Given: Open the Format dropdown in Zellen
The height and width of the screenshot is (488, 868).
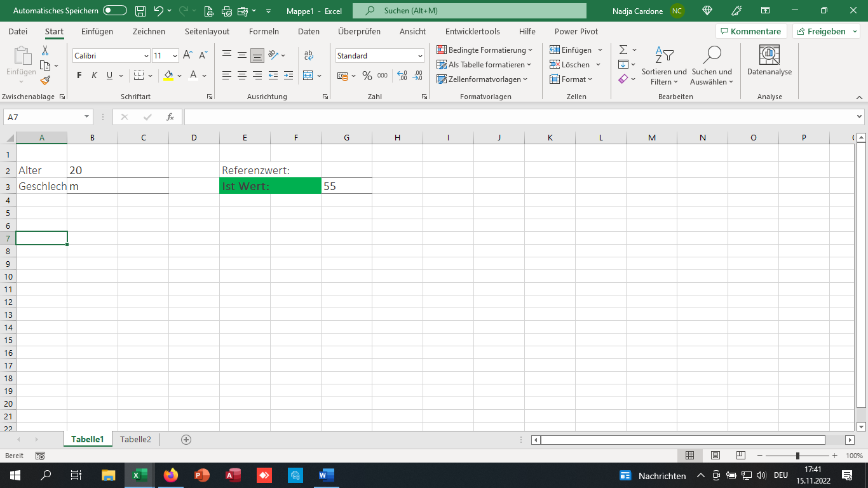Looking at the screenshot, I should tap(571, 79).
